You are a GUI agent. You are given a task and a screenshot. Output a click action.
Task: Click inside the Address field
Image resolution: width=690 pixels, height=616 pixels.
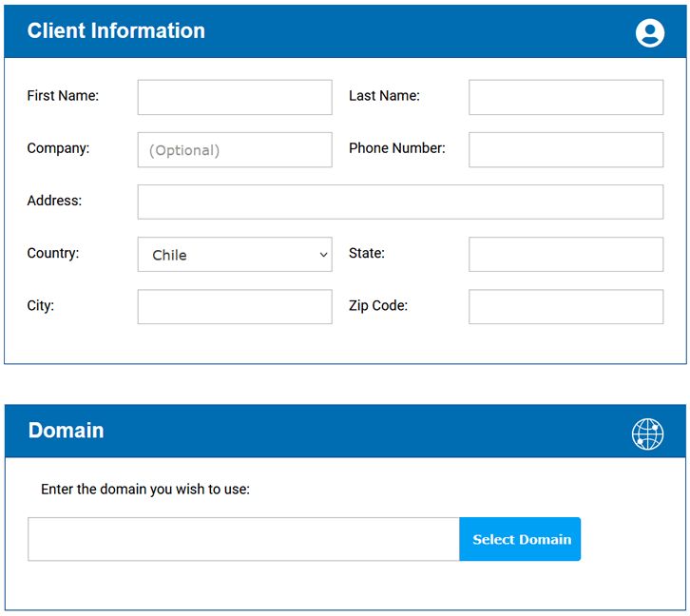(x=400, y=202)
